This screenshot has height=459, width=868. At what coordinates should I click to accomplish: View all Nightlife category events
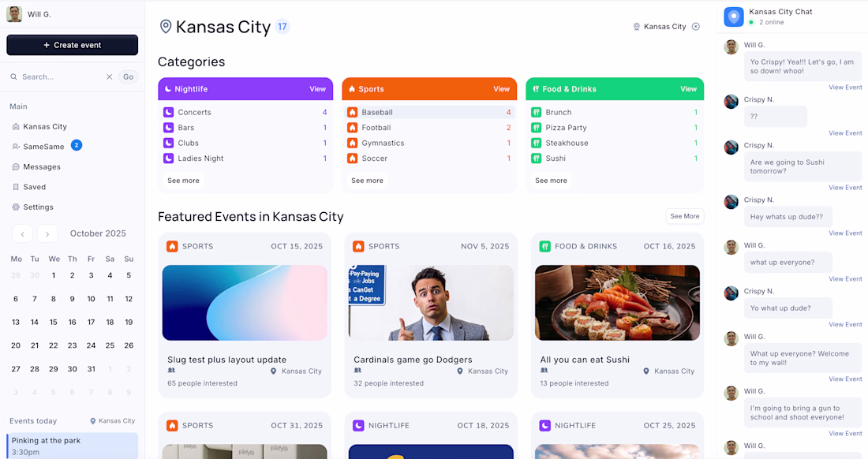tap(317, 89)
